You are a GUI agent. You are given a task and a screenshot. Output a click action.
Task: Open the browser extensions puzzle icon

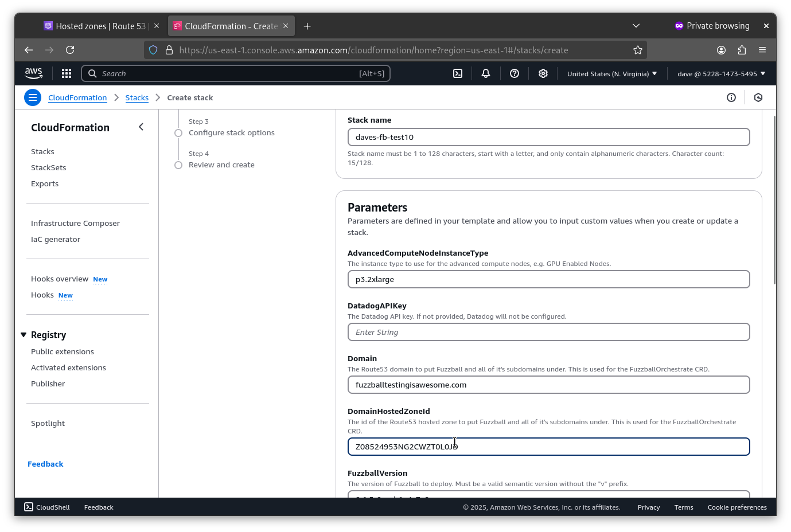coord(742,50)
